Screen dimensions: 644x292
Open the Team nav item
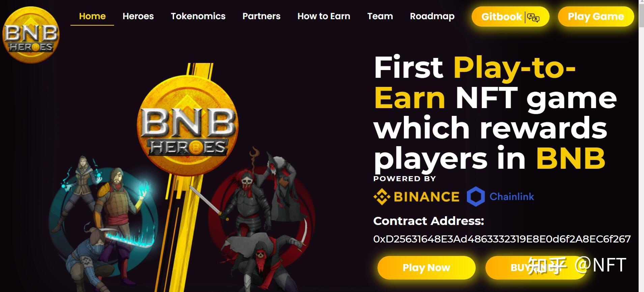[380, 16]
